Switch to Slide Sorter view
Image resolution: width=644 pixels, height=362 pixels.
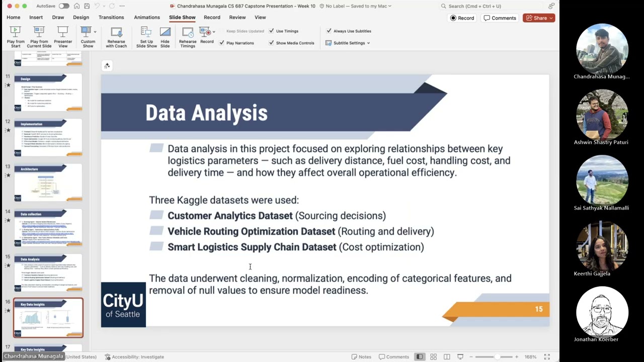tap(433, 357)
